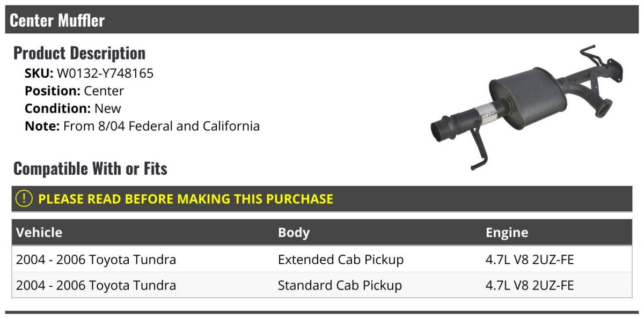Click the Extended Cab Pickup body cell
644x319 pixels.
pyautogui.click(x=341, y=259)
